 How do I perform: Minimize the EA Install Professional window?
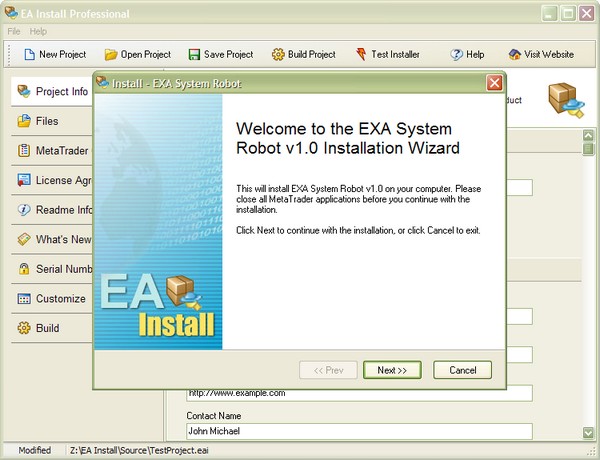tap(549, 14)
